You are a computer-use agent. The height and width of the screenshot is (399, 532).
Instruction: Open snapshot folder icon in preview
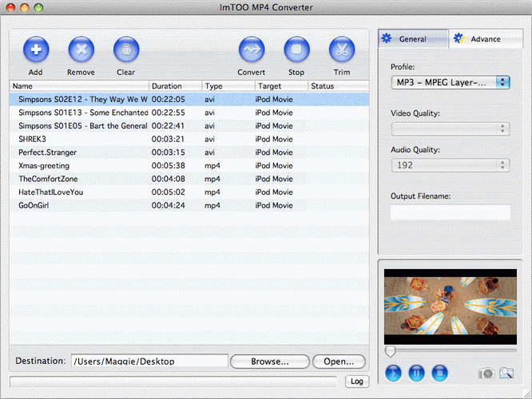pyautogui.click(x=506, y=373)
